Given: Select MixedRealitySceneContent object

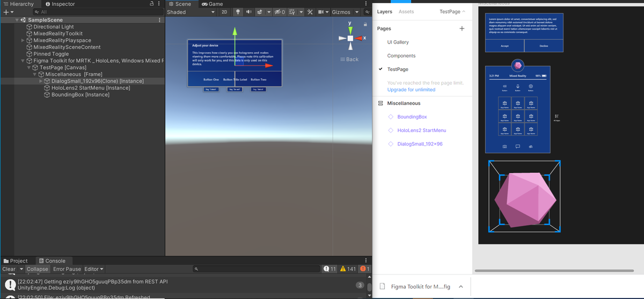Looking at the screenshot, I should point(67,47).
